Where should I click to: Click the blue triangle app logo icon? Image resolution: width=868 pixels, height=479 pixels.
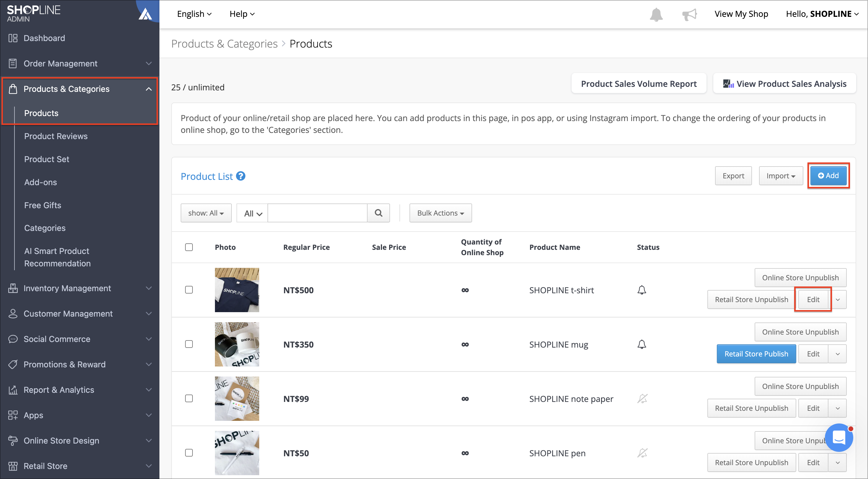point(146,14)
